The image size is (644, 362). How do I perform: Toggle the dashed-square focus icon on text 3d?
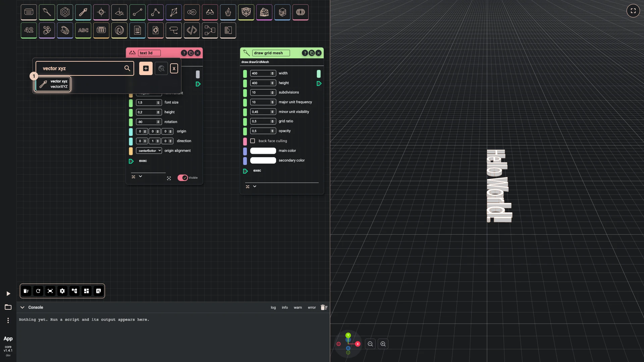click(169, 178)
